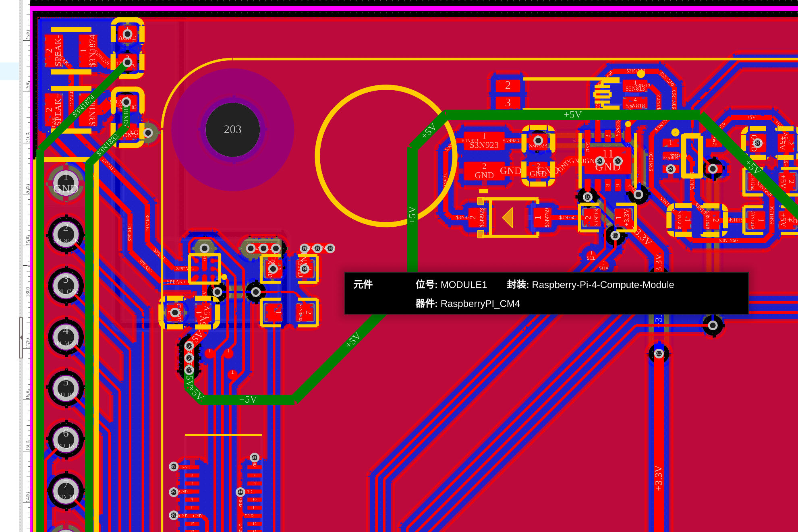This screenshot has height=532, width=798.
Task: Select the small red pad numbered 3
Action: click(508, 103)
